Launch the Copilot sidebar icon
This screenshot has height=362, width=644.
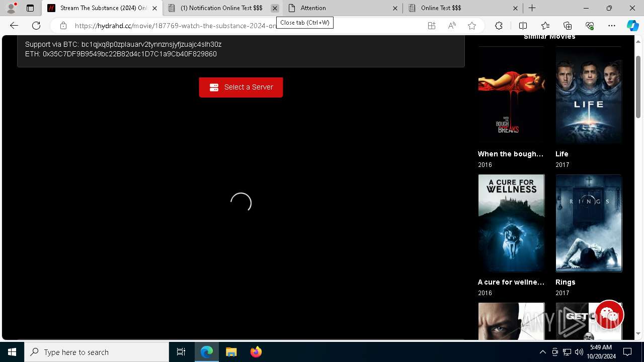632,26
